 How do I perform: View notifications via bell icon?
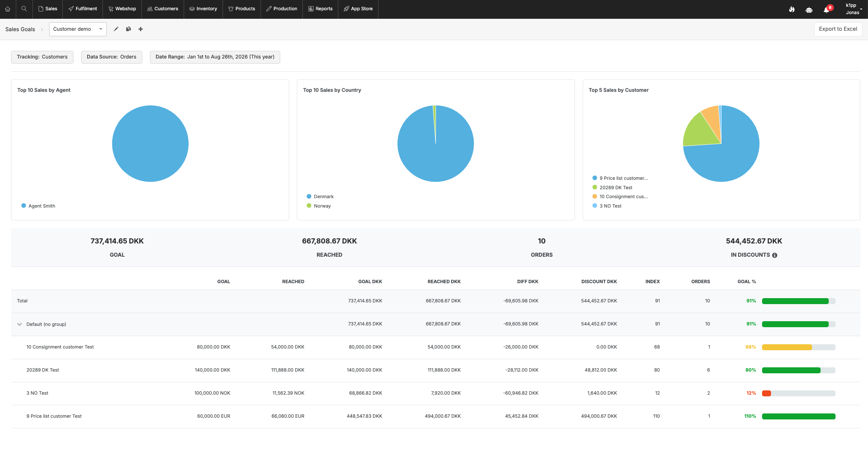point(827,9)
